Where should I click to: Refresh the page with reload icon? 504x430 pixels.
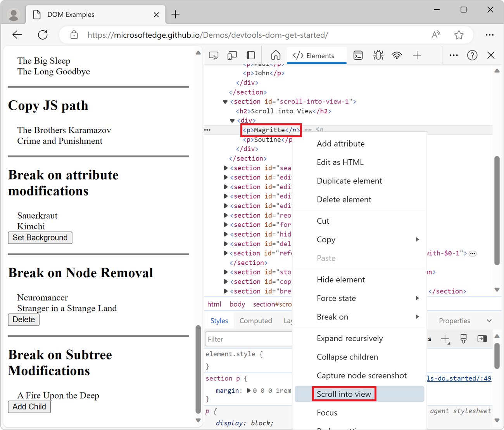43,35
